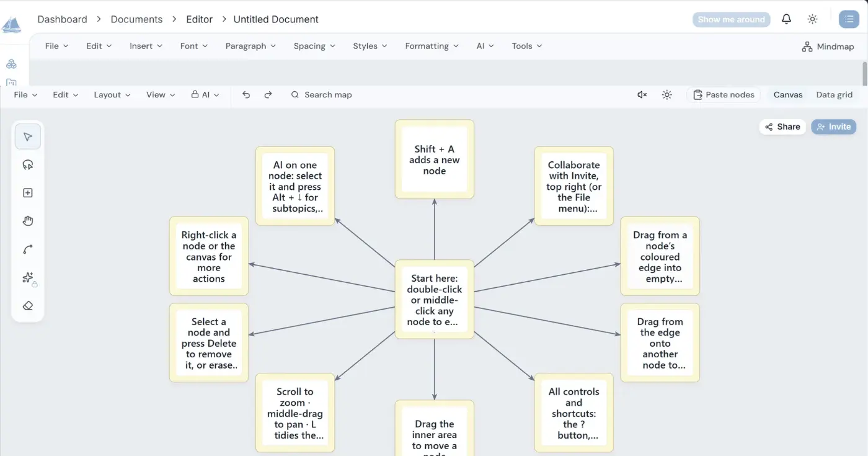868x456 pixels.
Task: Activate the hand pan tool
Action: 28,221
